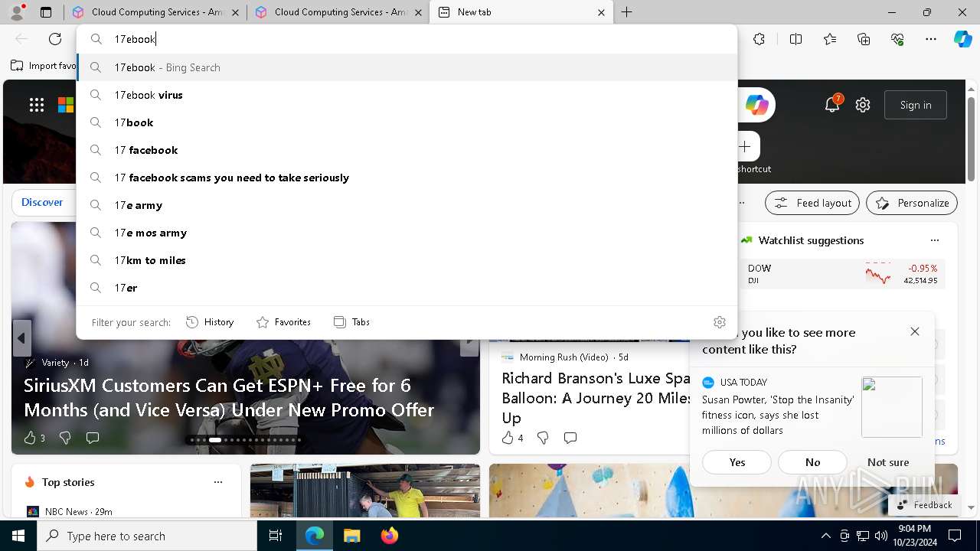Open the Microsoft apps grid launcher
This screenshot has width=980, height=551.
point(37,105)
